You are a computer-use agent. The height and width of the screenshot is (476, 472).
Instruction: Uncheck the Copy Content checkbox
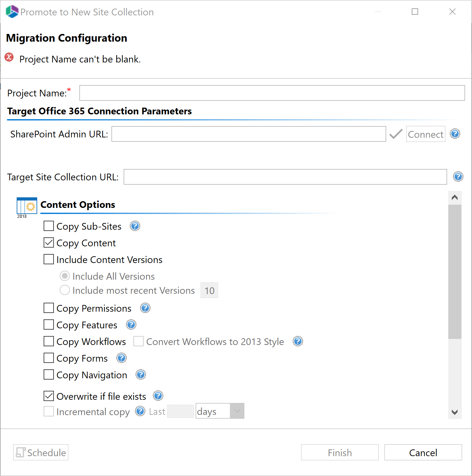pyautogui.click(x=49, y=243)
